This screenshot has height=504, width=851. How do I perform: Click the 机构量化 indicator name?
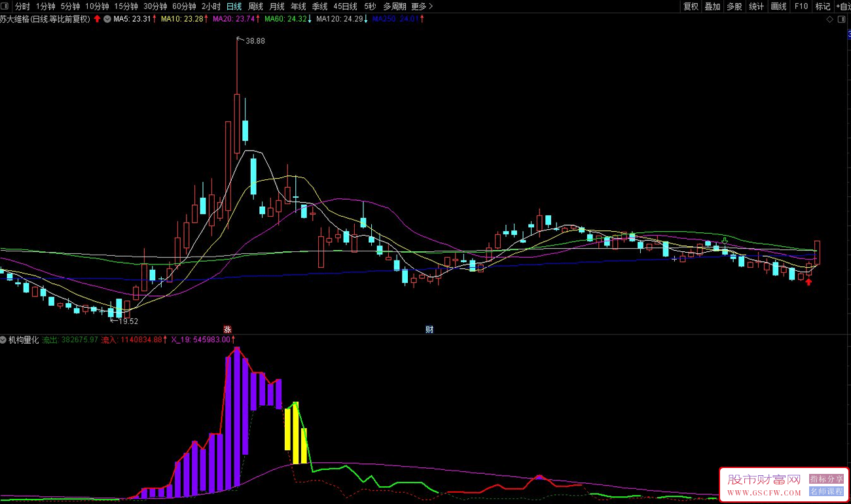24,340
